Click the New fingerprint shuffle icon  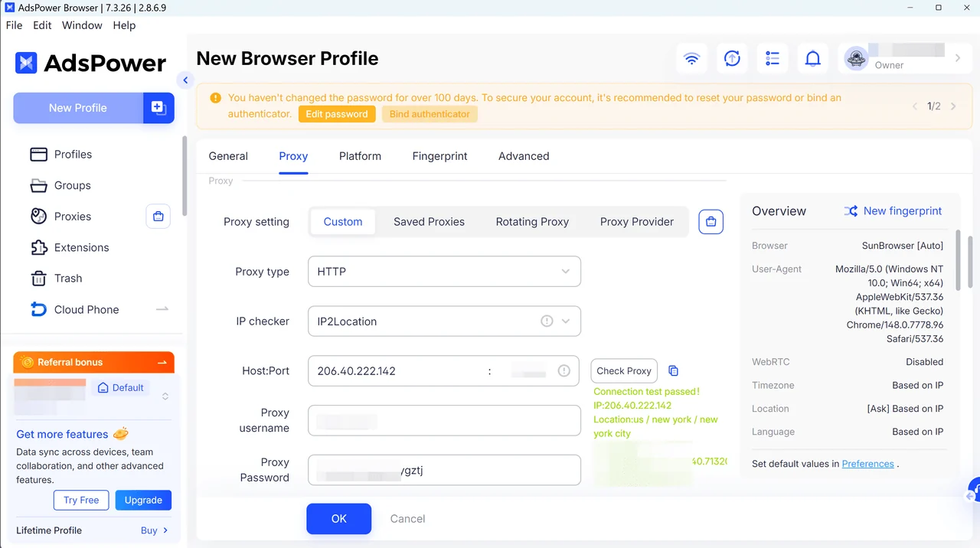click(x=851, y=211)
